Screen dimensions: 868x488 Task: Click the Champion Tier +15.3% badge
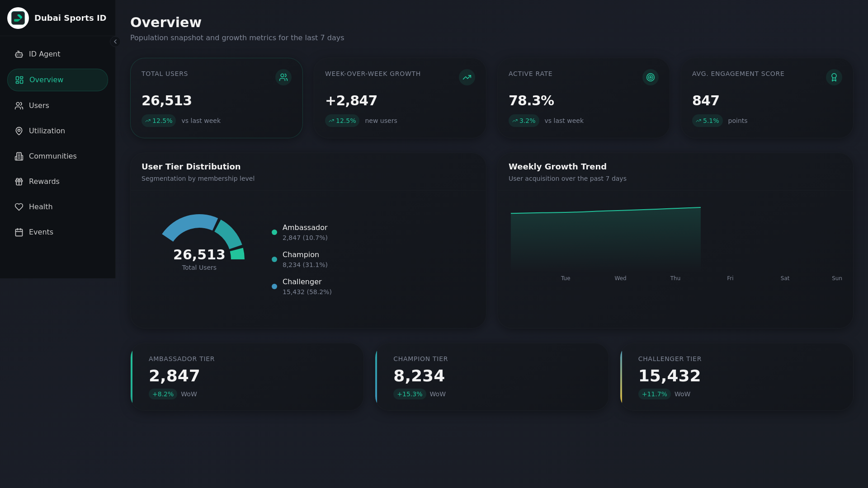(x=410, y=394)
